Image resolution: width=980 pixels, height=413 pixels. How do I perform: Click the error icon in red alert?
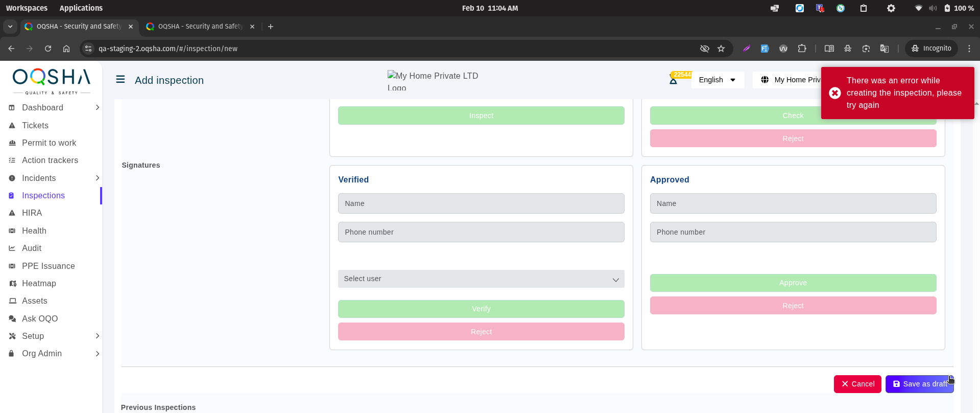click(x=835, y=93)
